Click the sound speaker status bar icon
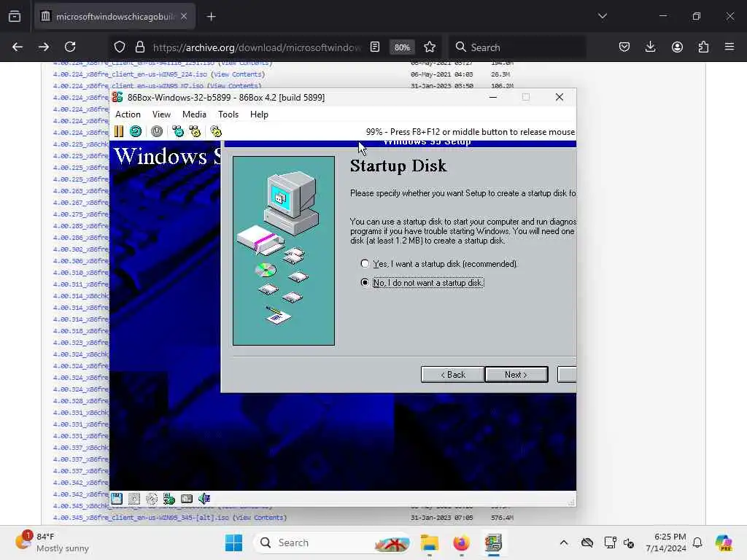 [x=204, y=499]
